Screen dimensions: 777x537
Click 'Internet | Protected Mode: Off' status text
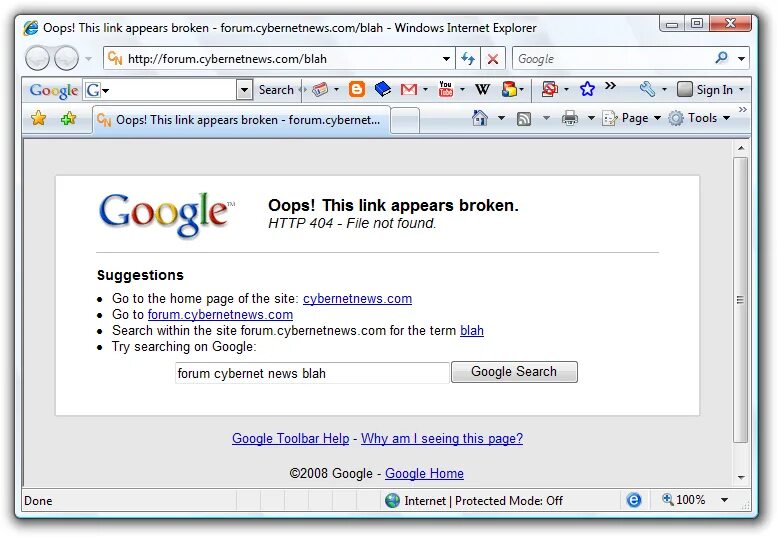pyautogui.click(x=483, y=501)
